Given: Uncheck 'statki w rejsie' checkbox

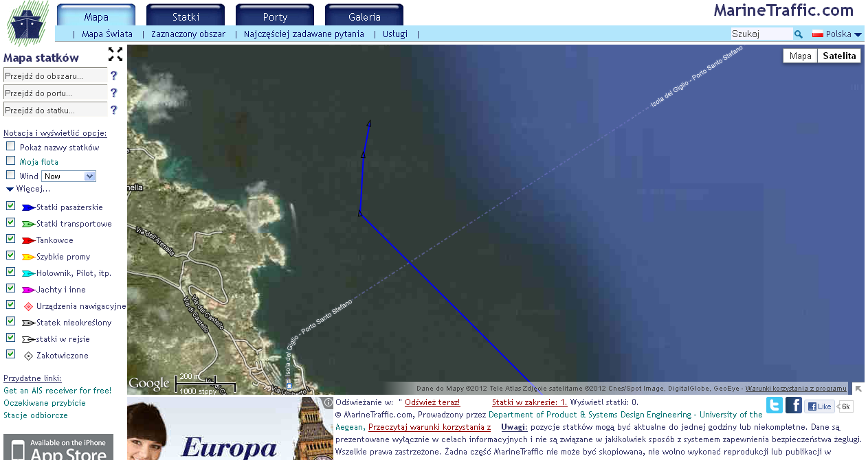Looking at the screenshot, I should pos(10,338).
